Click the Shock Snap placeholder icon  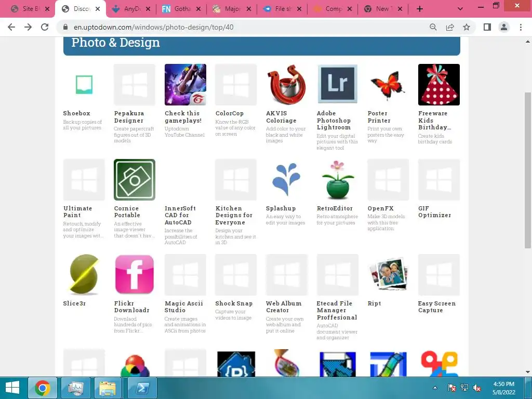(236, 274)
